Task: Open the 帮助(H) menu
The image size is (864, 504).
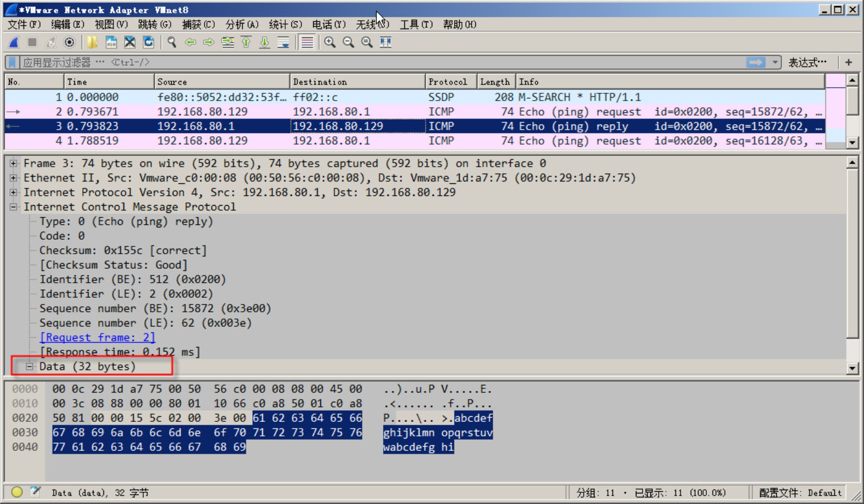Action: (x=460, y=25)
